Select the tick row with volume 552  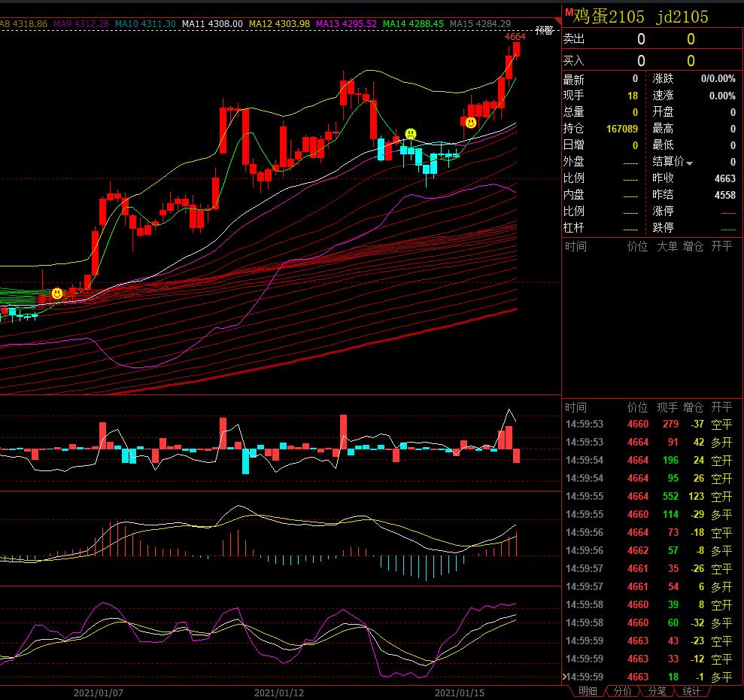pyautogui.click(x=651, y=496)
